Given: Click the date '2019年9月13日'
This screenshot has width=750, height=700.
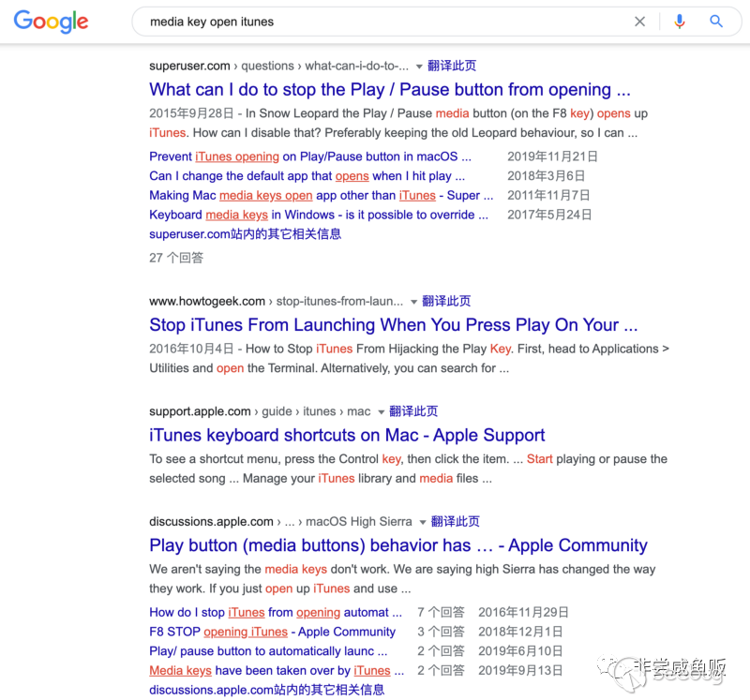Looking at the screenshot, I should tap(520, 670).
